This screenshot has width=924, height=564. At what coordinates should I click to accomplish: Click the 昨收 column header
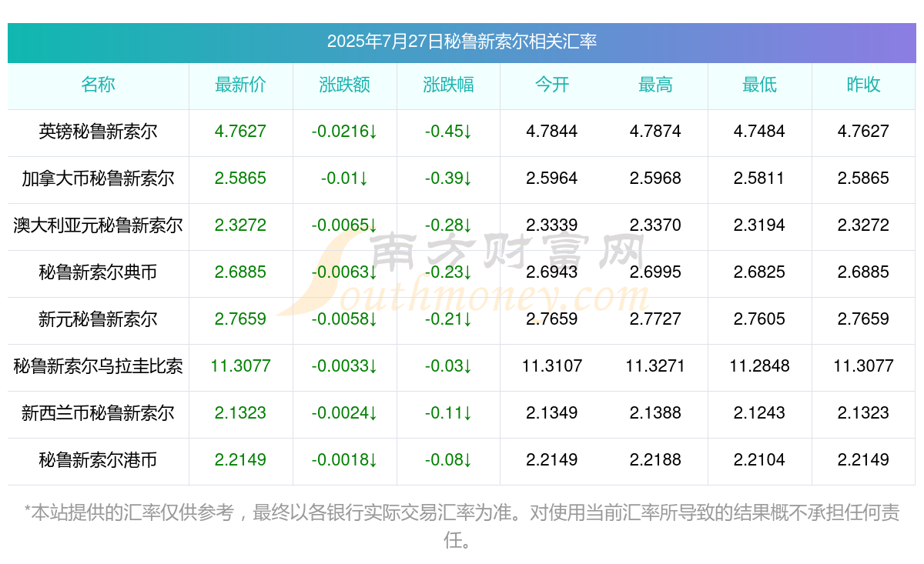(863, 85)
